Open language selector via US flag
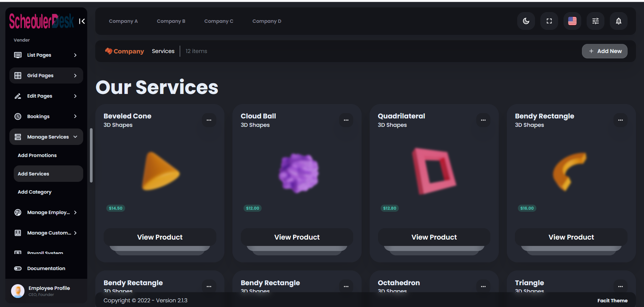 [572, 21]
